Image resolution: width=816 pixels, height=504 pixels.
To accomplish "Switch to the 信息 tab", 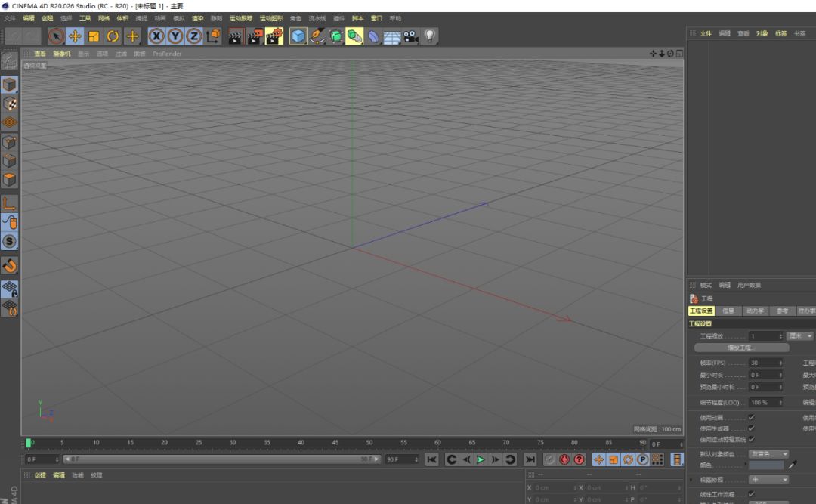I will coord(728,311).
